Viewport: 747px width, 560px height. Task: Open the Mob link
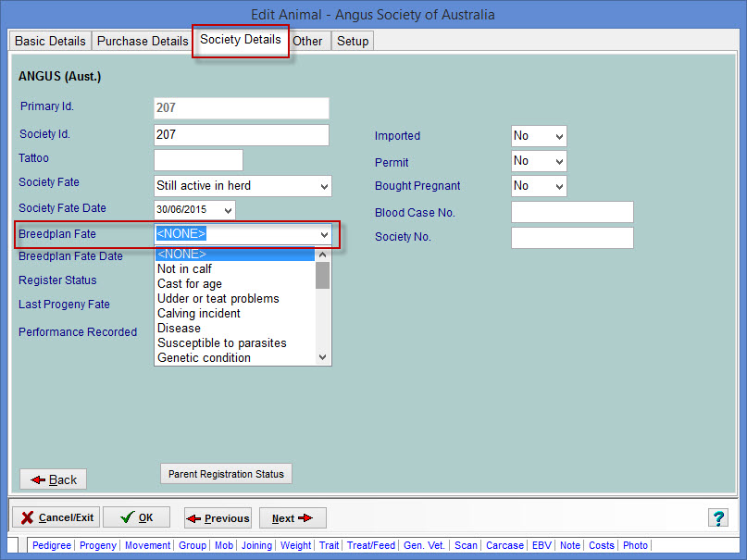coord(223,545)
